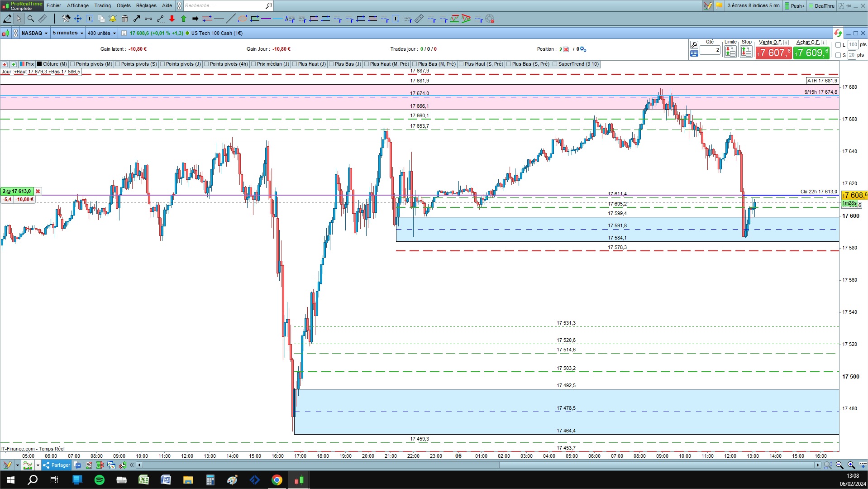The height and width of the screenshot is (489, 868).
Task: Open the Réglages menu
Action: click(146, 6)
